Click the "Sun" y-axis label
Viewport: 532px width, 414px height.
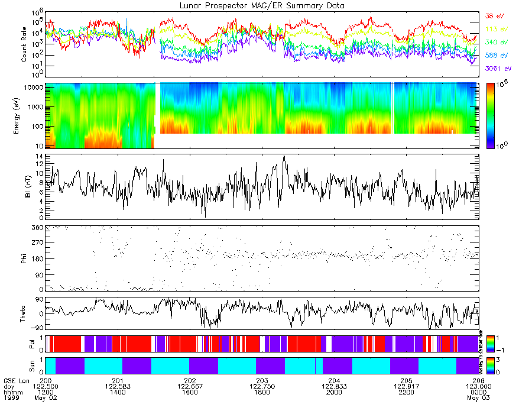[x=32, y=366]
